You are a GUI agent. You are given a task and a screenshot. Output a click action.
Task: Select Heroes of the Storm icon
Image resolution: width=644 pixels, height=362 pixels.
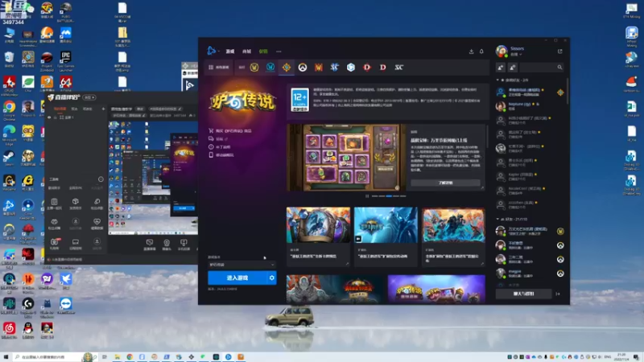coord(351,68)
